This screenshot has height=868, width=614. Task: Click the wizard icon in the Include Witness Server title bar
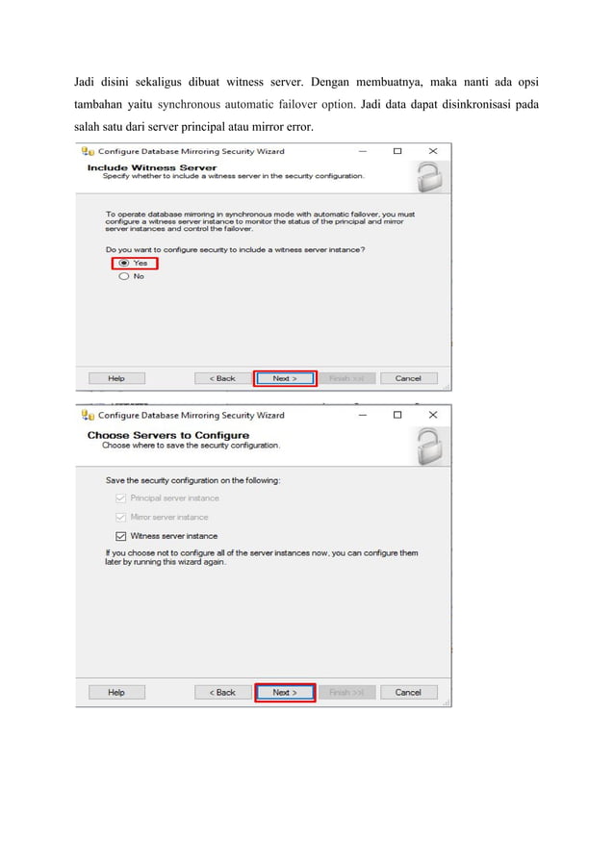point(88,151)
